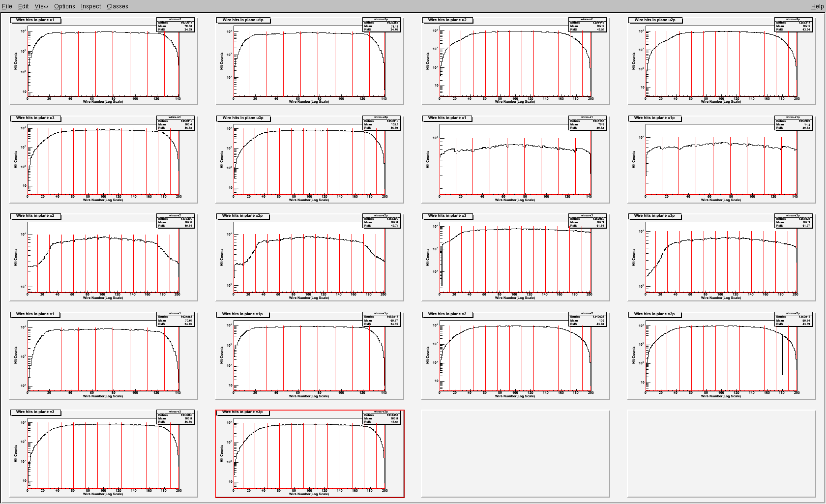Select title 'Wire hits in plane u3p'
This screenshot has width=826, height=504.
(x=243, y=118)
